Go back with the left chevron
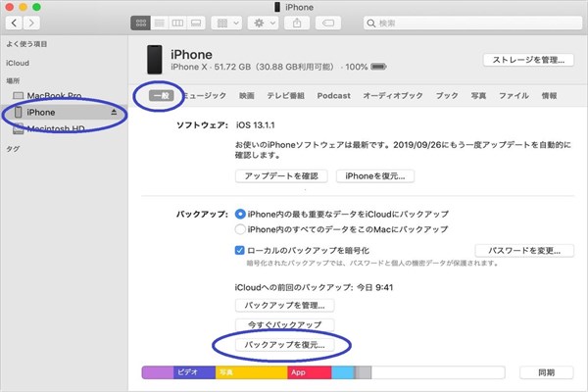 (x=14, y=24)
